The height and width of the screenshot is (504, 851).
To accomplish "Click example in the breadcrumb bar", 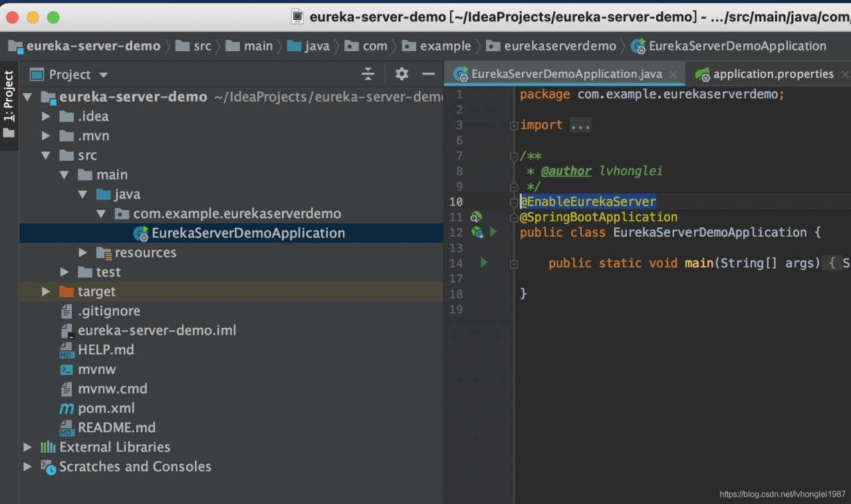I will (x=437, y=46).
